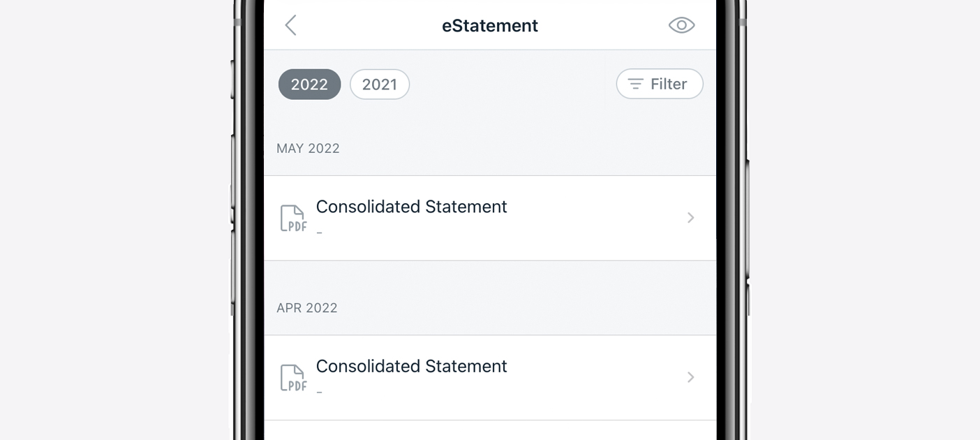The height and width of the screenshot is (440, 980).
Task: Click the APR 2022 section header
Action: click(x=307, y=308)
